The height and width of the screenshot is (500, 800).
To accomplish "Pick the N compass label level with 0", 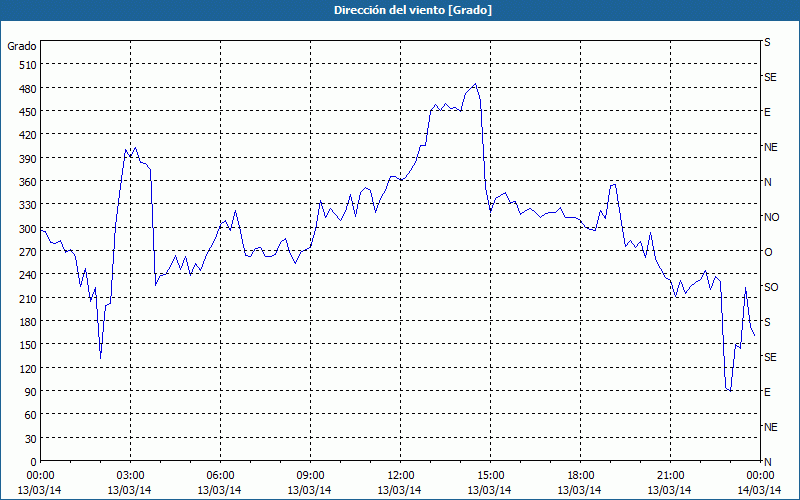I will 767,462.
